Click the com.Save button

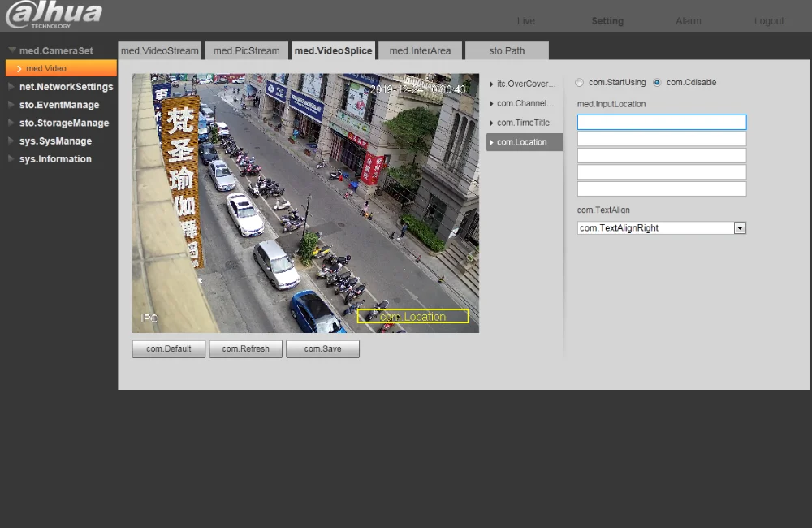[x=322, y=349]
